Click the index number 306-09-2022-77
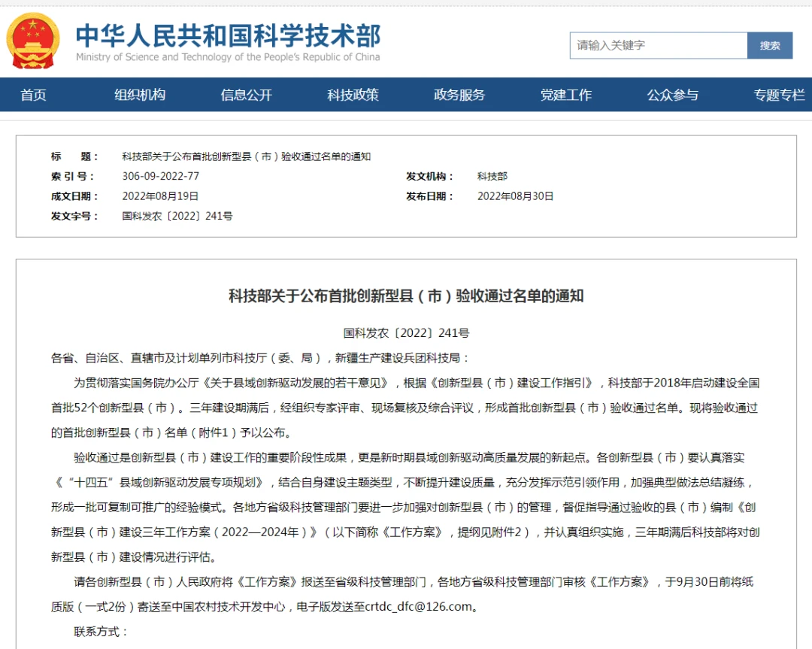The image size is (812, 649). click(161, 176)
